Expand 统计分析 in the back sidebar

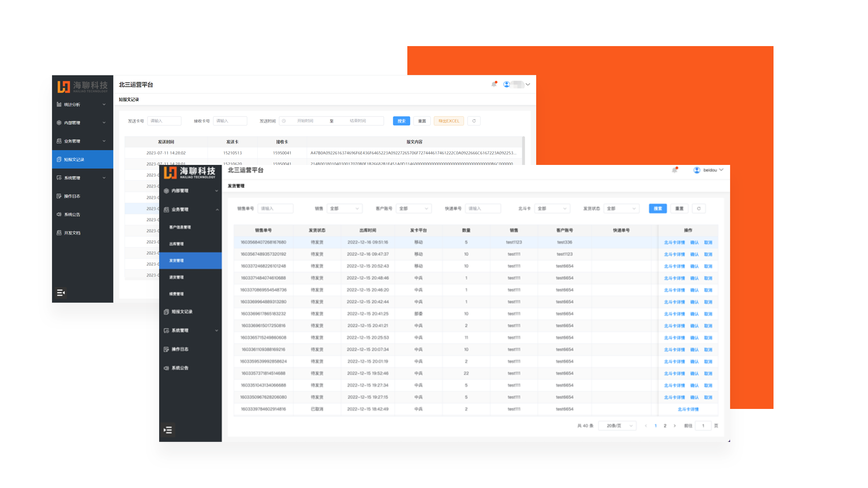click(x=81, y=104)
